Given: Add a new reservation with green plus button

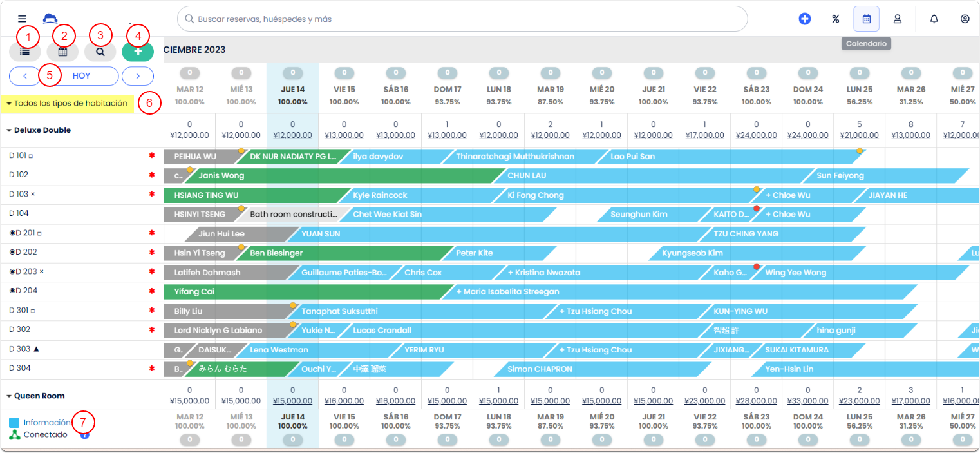Looking at the screenshot, I should [x=138, y=52].
